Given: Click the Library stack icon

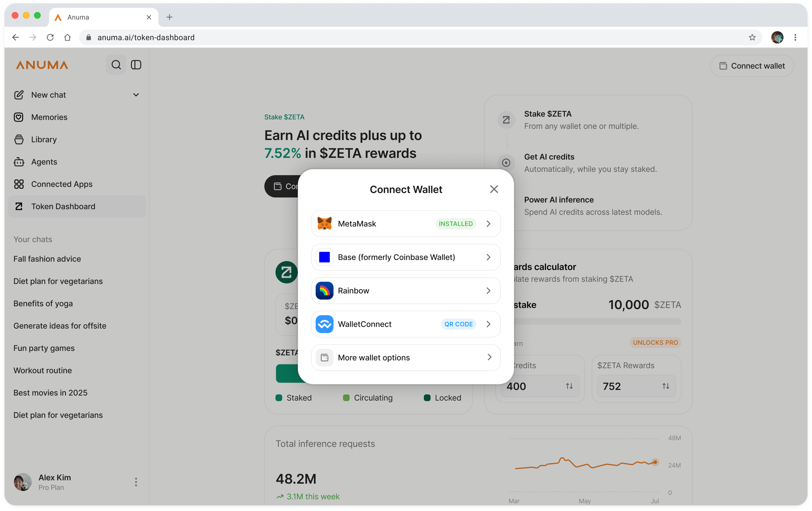Looking at the screenshot, I should pos(19,139).
